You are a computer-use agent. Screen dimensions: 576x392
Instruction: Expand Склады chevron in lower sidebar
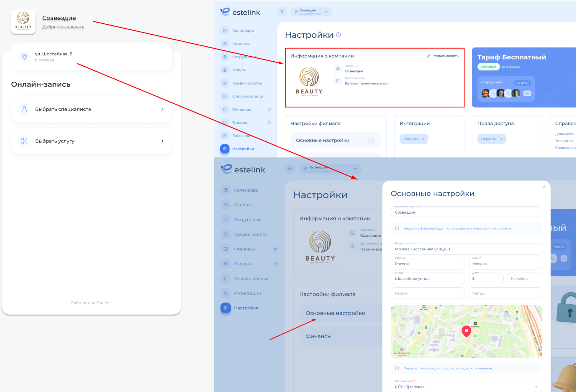276,263
